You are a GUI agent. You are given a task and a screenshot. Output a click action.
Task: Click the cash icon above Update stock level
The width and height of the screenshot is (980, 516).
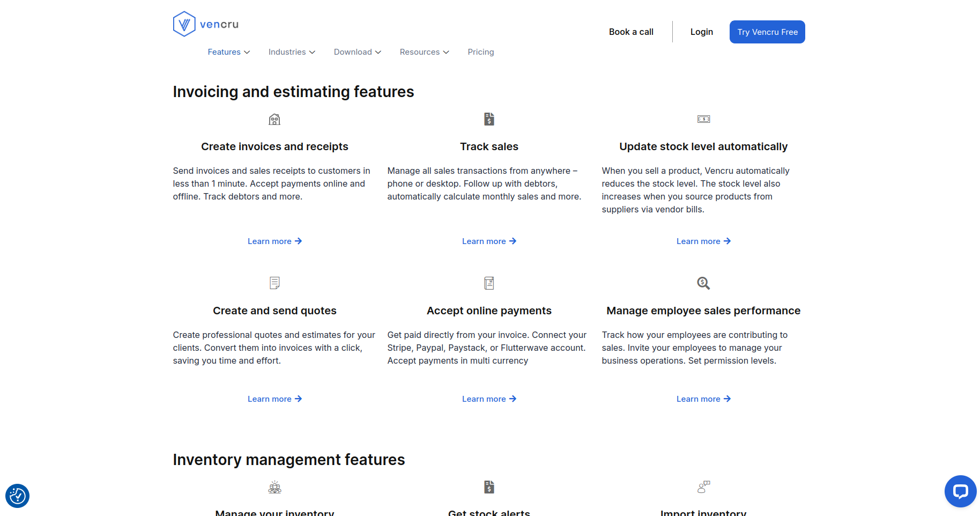tap(703, 119)
